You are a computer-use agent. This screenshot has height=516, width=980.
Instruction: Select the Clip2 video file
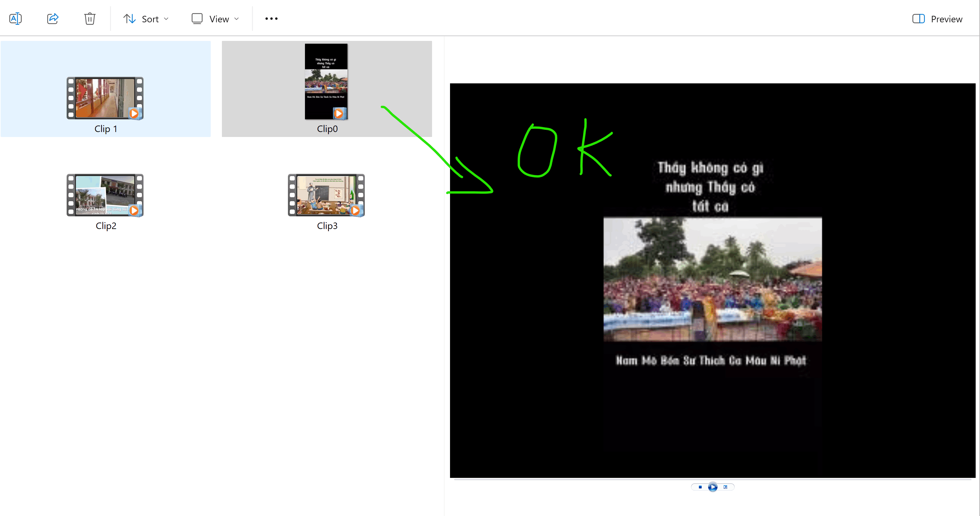tap(105, 195)
